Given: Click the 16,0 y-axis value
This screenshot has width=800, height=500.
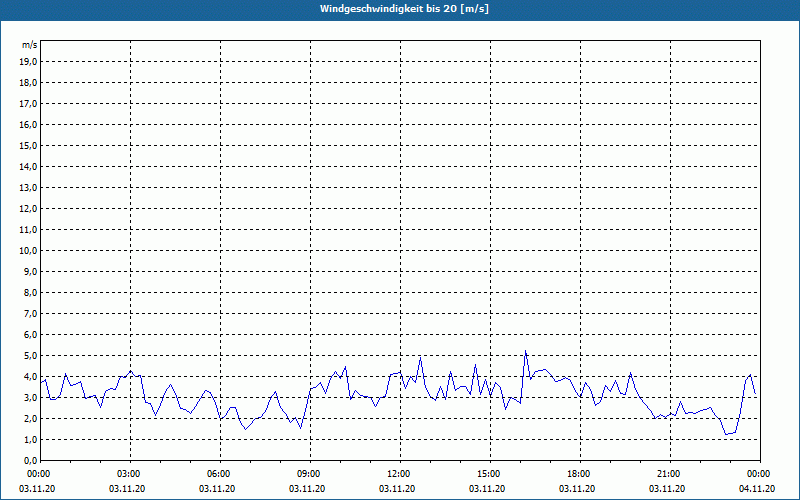Looking at the screenshot, I should pos(29,124).
